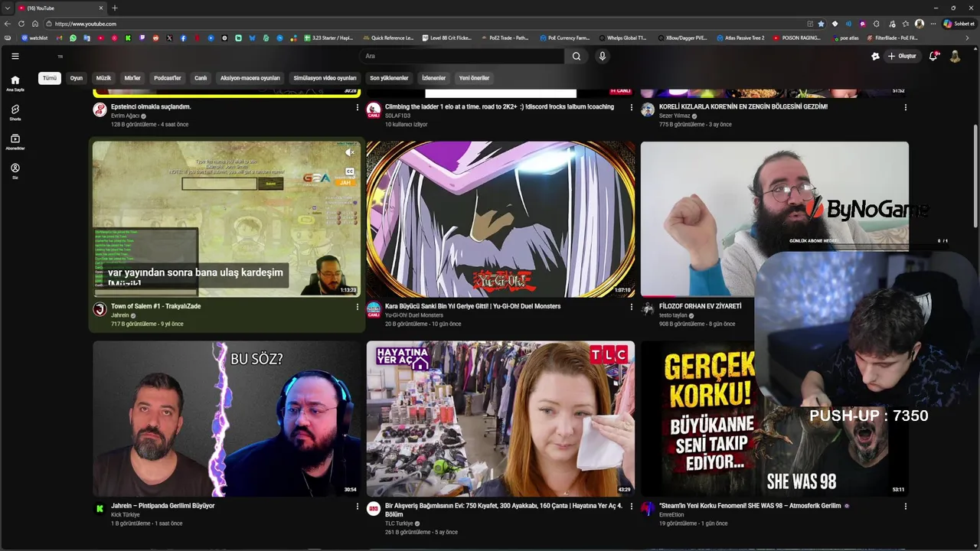This screenshot has height=551, width=980.
Task: Open the YouTube account avatar menu
Action: pos(955,56)
